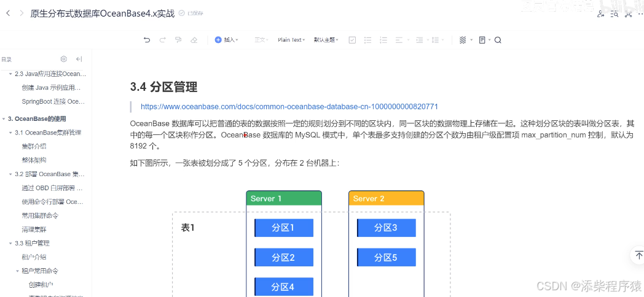Viewport: 644px width, 297px height.
Task: Click the numbered list icon
Action: coord(383,40)
